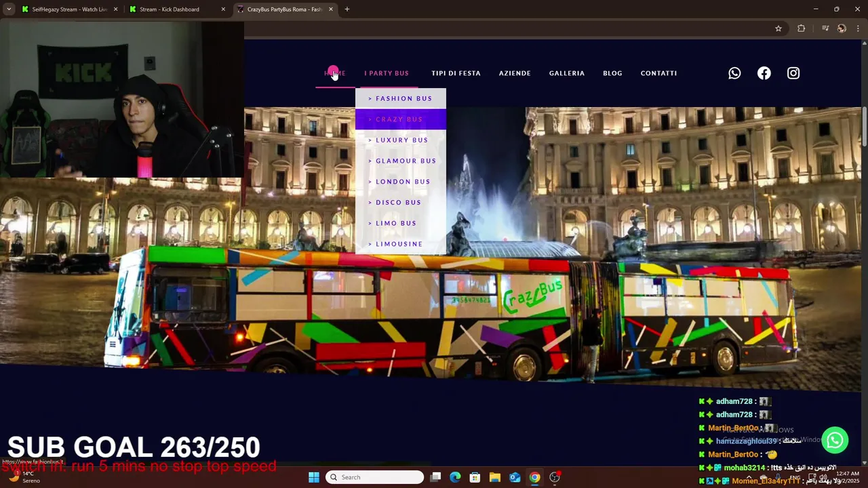
Task: Click the taskbar Search box
Action: coord(374,477)
